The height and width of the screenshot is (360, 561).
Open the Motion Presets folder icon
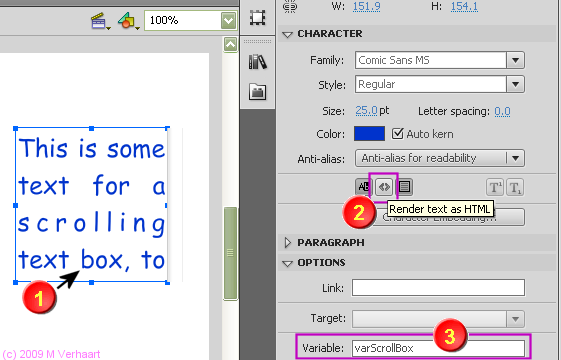[257, 92]
